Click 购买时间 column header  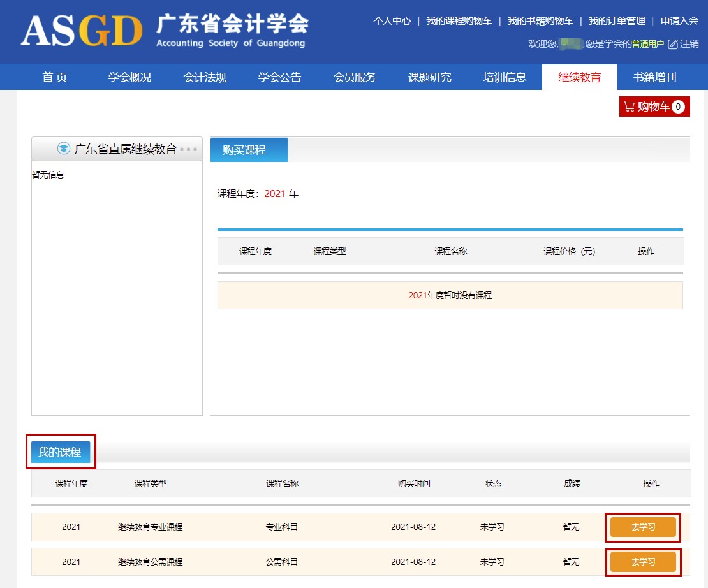(414, 483)
